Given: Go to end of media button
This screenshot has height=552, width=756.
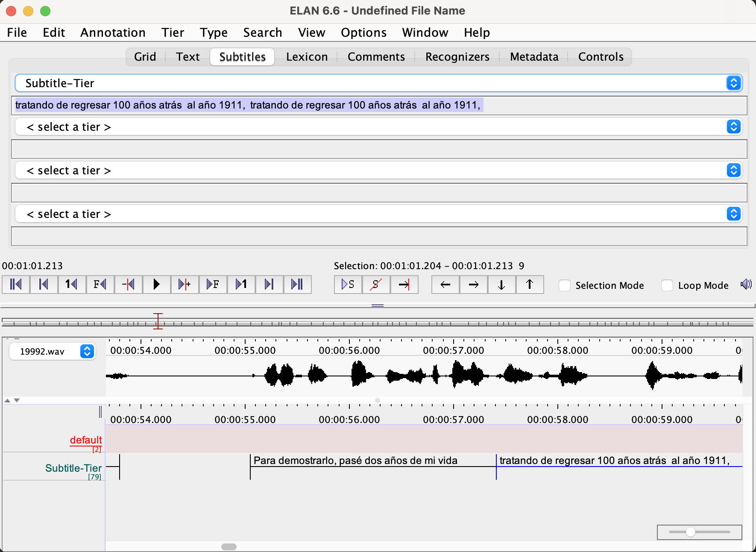Looking at the screenshot, I should 297,285.
